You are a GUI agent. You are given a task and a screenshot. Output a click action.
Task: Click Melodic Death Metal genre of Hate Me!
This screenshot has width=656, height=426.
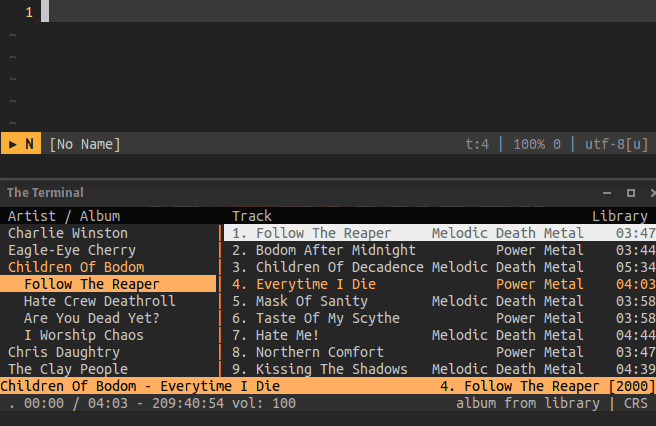coord(507,335)
